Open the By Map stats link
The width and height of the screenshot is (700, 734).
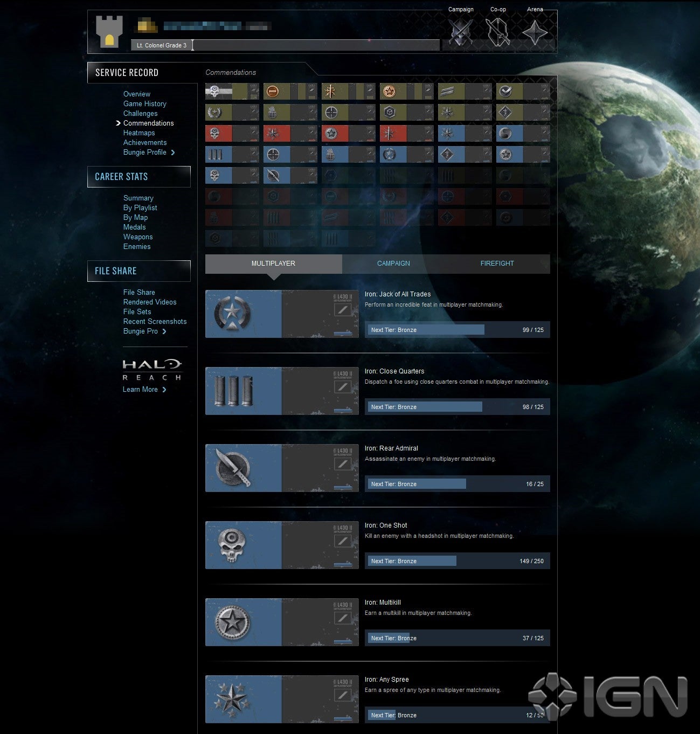point(135,218)
